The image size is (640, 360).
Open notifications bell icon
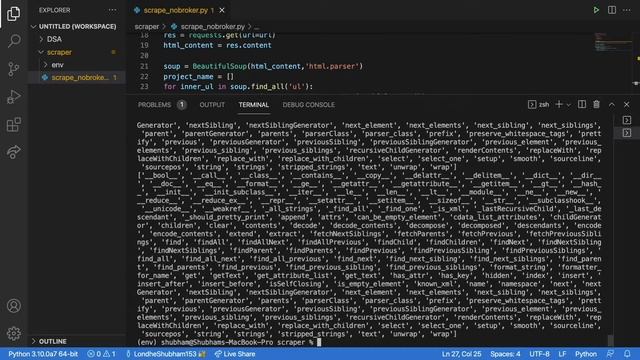pos(627,354)
